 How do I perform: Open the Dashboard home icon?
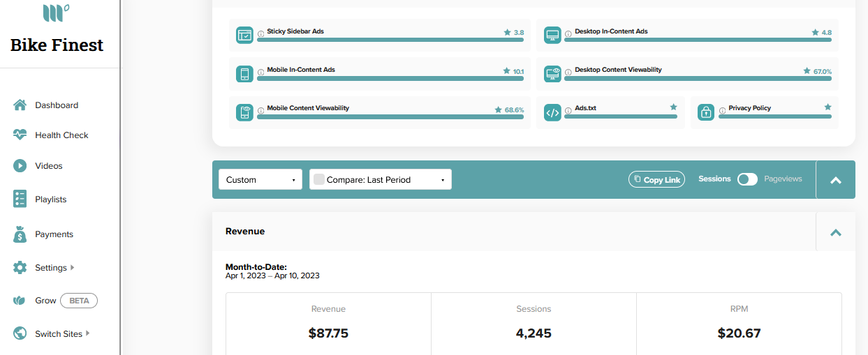[20, 105]
